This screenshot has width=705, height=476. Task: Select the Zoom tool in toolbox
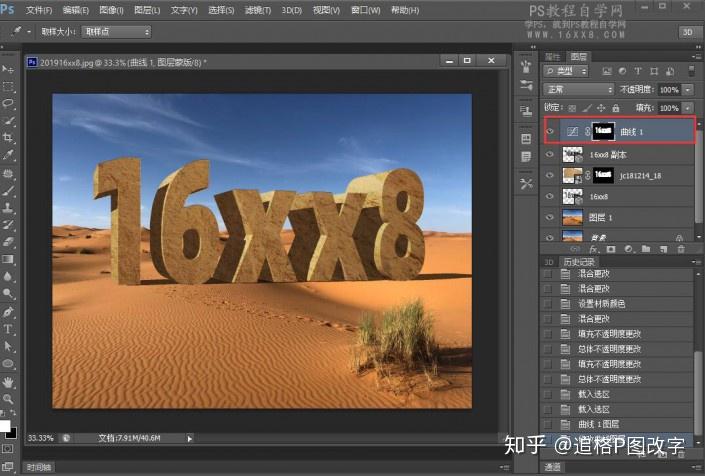[8, 399]
